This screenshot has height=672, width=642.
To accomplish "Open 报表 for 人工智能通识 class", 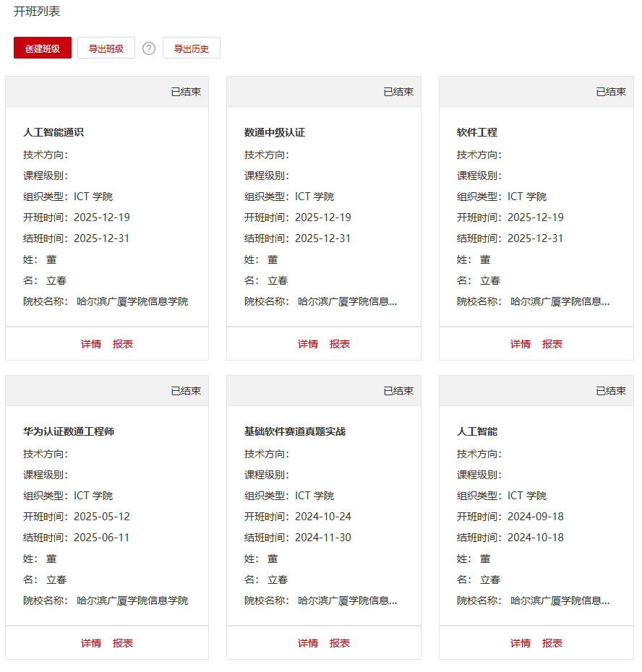I will pos(123,344).
